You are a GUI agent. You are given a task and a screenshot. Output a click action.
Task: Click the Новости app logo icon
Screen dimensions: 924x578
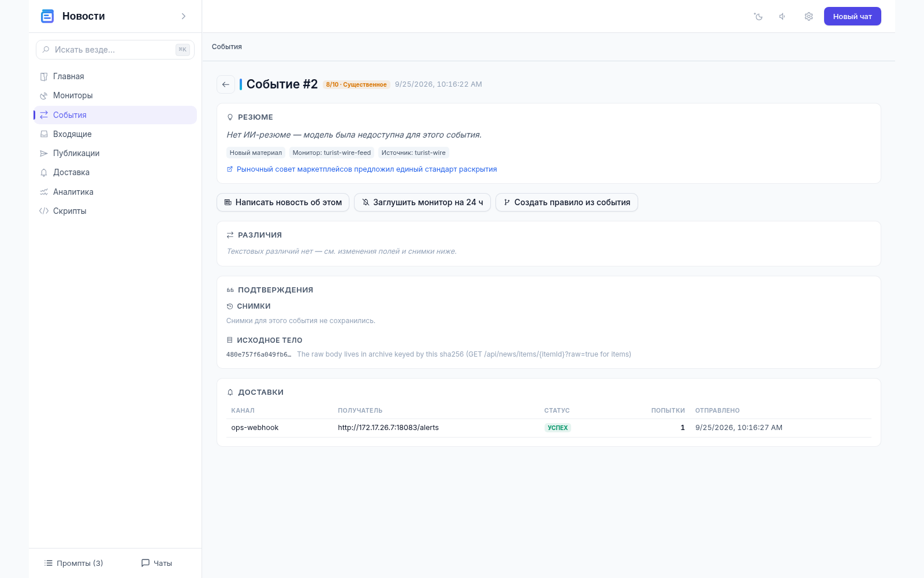[x=47, y=16]
